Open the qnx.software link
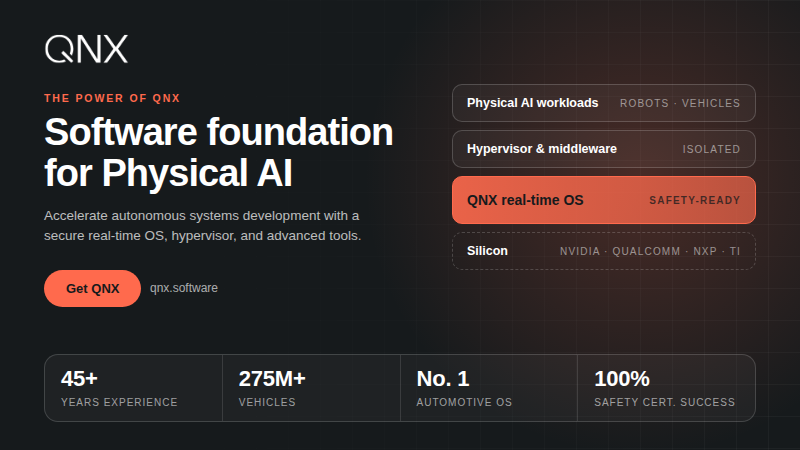The height and width of the screenshot is (450, 800). 184,288
